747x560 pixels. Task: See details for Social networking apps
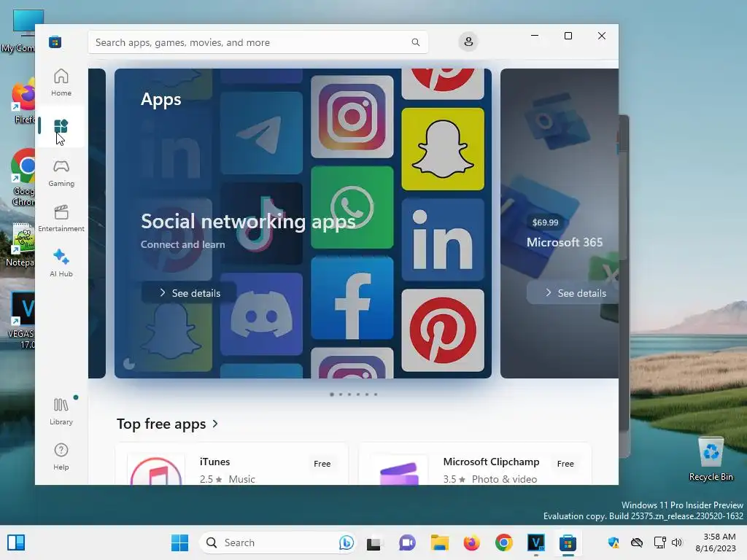coord(189,293)
